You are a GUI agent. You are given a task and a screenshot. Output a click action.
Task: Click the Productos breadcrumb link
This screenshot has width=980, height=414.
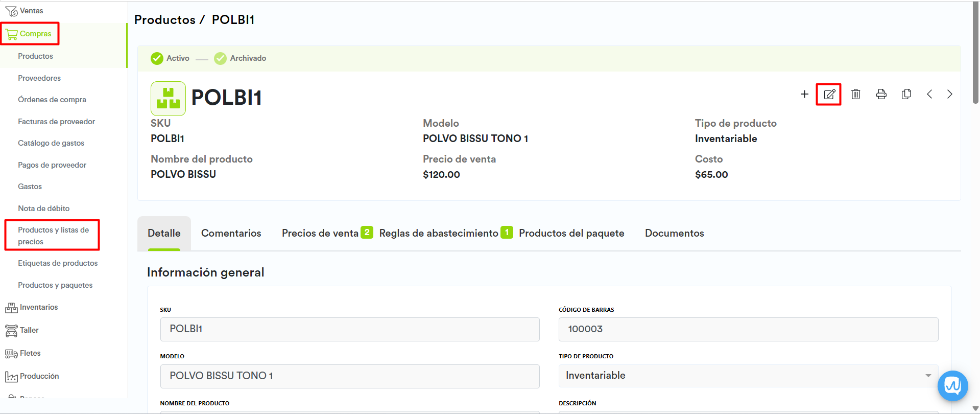164,20
